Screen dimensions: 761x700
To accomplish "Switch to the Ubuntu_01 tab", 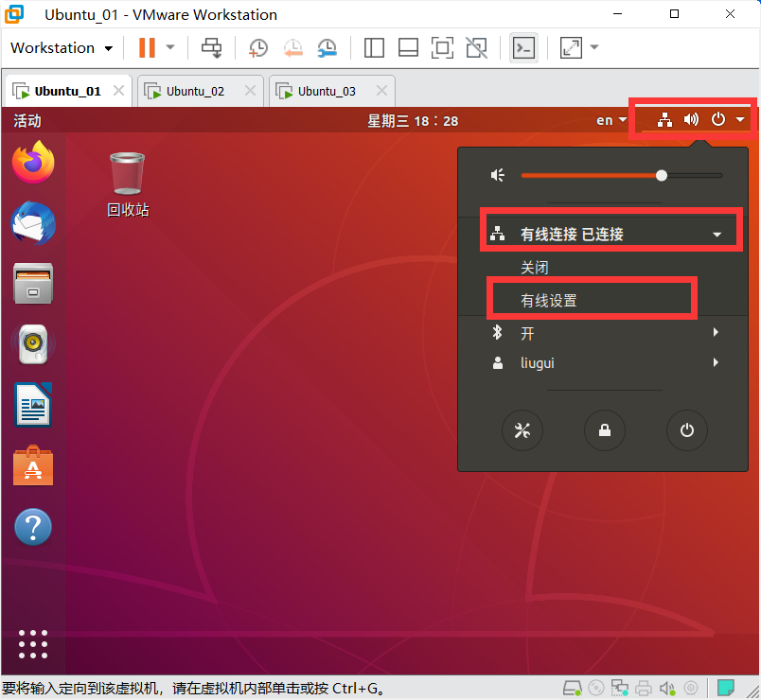I will [67, 91].
